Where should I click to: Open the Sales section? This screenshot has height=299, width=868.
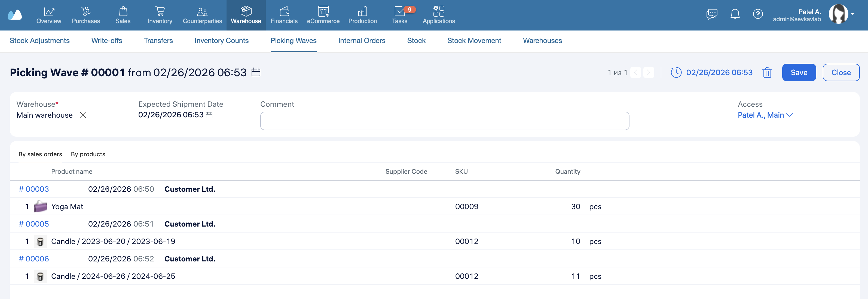click(123, 15)
